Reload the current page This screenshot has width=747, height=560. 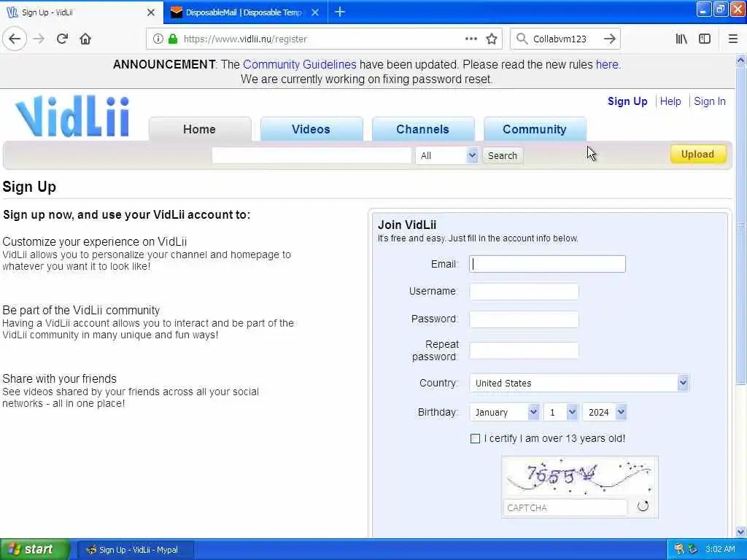pyautogui.click(x=62, y=39)
